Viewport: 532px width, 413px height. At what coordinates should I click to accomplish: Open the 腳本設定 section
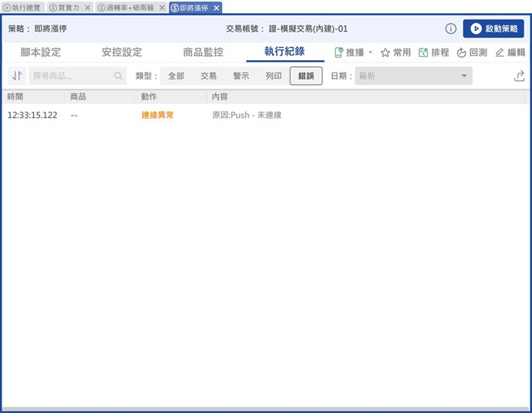pos(40,52)
